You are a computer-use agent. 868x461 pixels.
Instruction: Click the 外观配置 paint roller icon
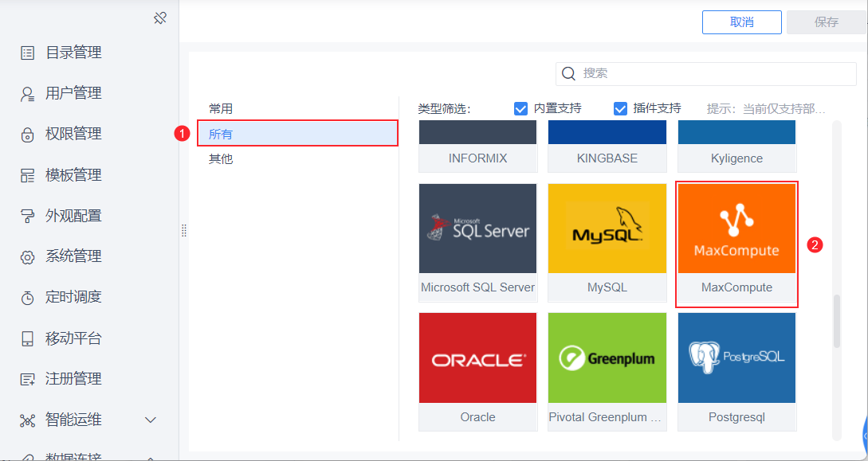(x=27, y=216)
